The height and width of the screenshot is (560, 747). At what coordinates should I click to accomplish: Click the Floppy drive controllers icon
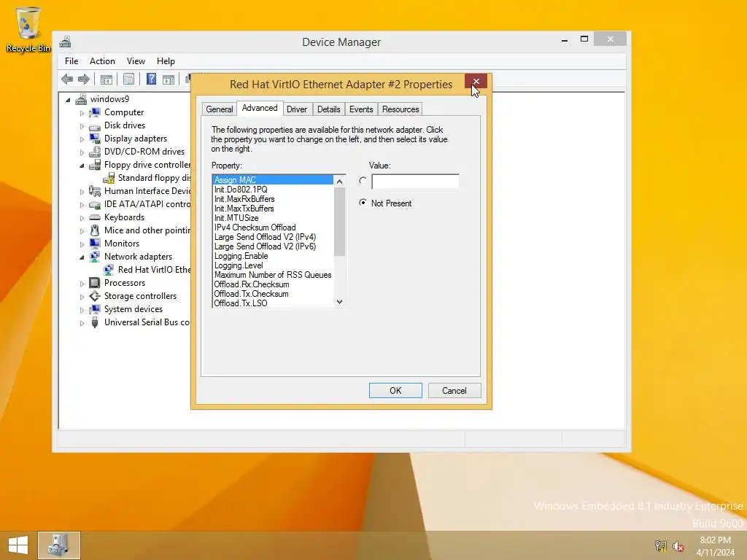(95, 165)
